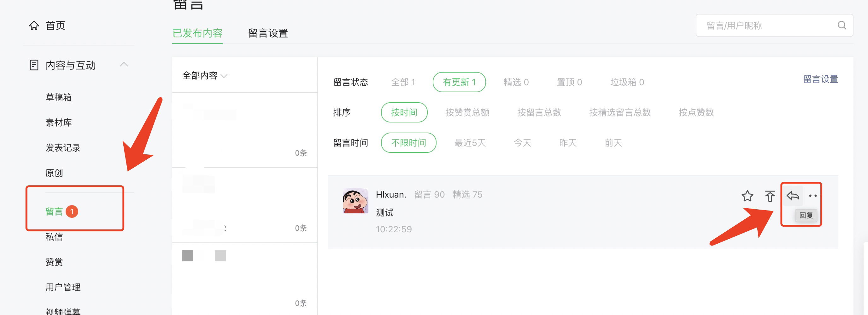Open 草稿箱 in the sidebar
Image resolution: width=868 pixels, height=315 pixels.
59,97
